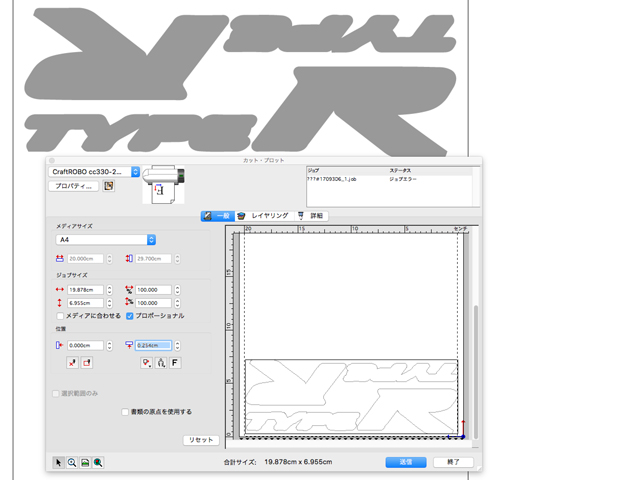This screenshot has height=480, width=640.
Task: Click the stepper next to the 6.955cm field
Action: click(109, 303)
